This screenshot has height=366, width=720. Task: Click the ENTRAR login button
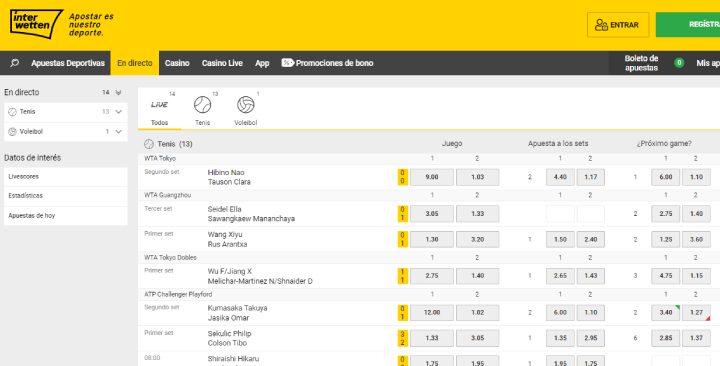[618, 25]
